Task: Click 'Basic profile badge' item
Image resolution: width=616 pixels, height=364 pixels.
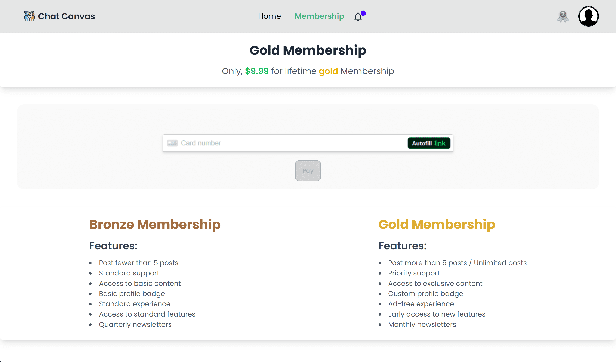Action: point(132,294)
